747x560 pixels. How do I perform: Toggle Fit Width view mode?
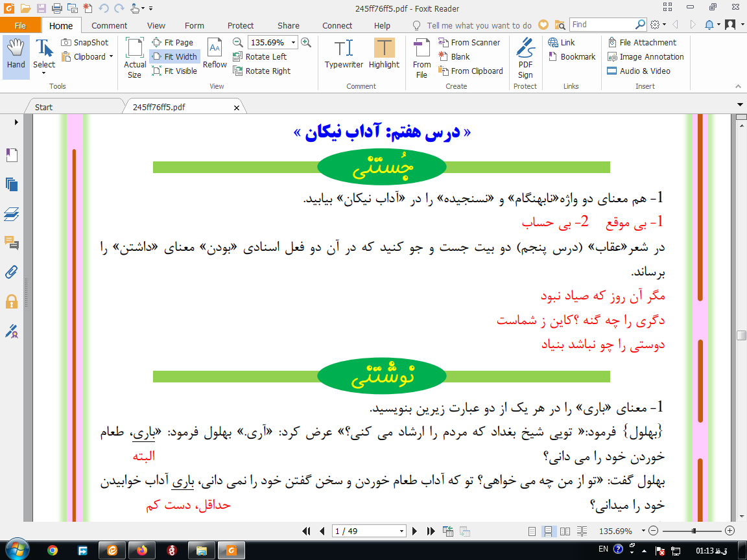click(175, 56)
